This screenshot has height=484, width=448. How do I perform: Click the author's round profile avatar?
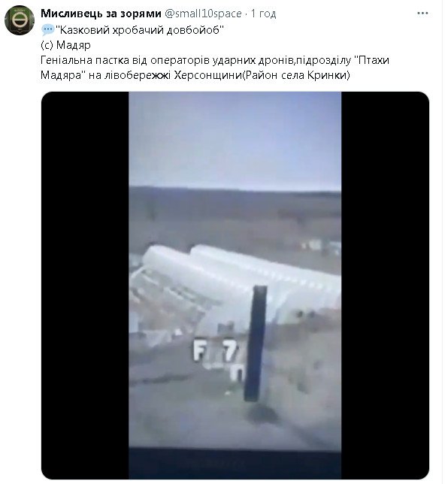tap(20, 21)
